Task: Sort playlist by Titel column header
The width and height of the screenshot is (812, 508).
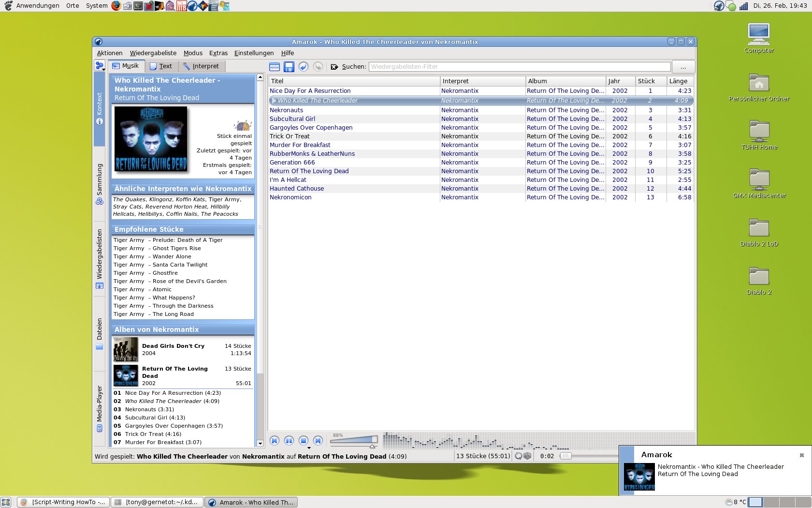Action: pyautogui.click(x=354, y=81)
